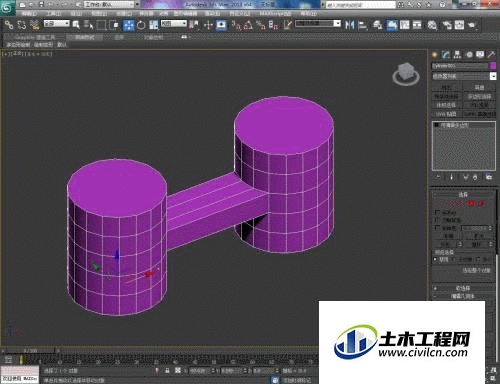Screen dimensions: 500x384
Task: Toggle Percent Snap in main toolbar
Action: tap(261, 25)
